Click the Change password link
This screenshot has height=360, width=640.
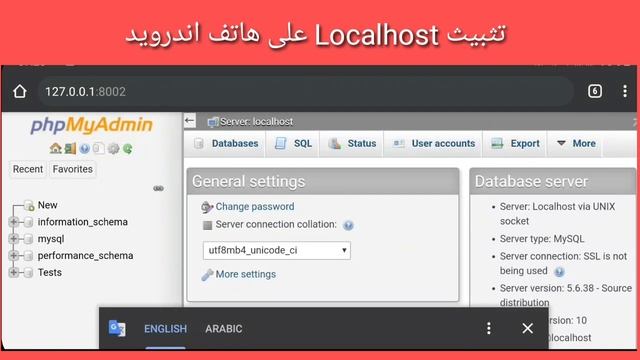coord(255,207)
